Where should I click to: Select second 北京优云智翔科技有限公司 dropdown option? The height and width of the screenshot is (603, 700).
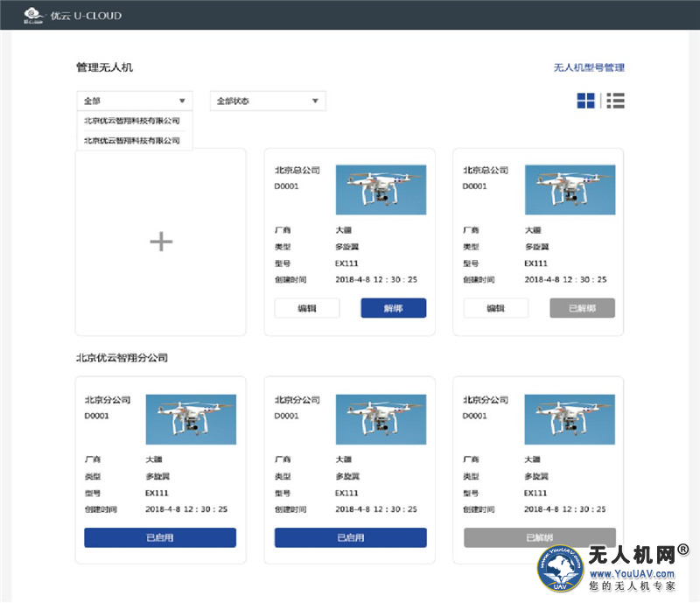(132, 140)
